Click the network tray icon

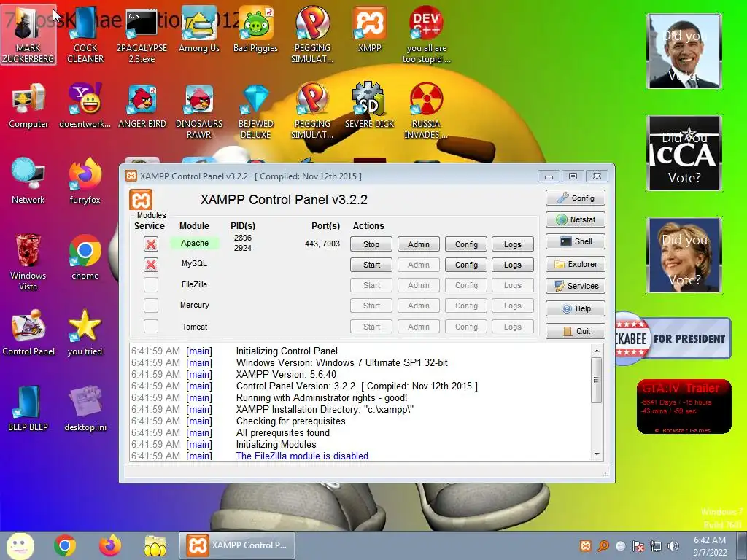(656, 546)
